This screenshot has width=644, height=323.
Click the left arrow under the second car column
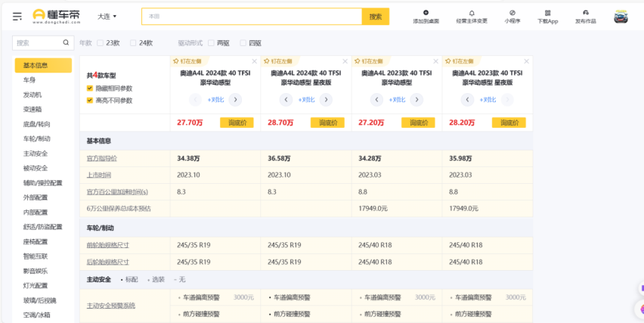coord(286,99)
